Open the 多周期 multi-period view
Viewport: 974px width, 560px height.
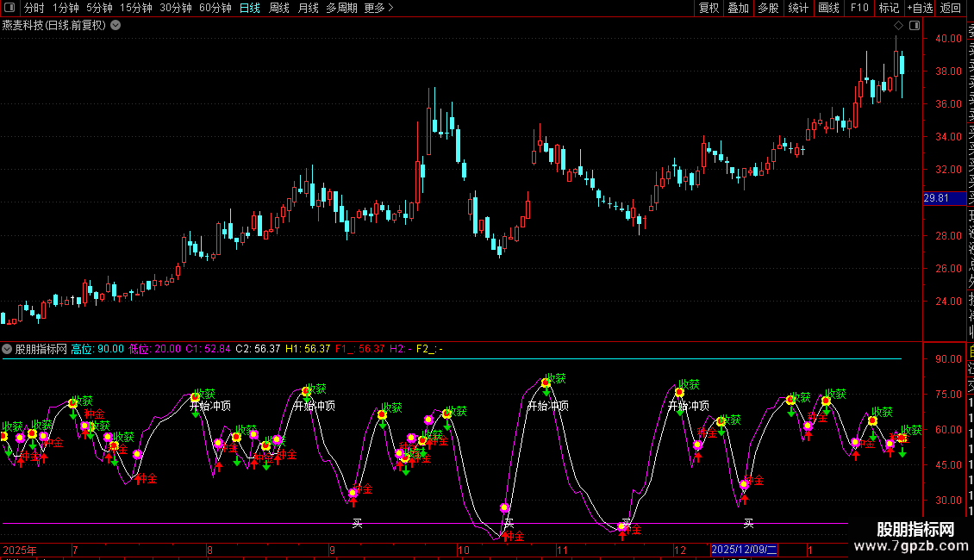point(342,8)
